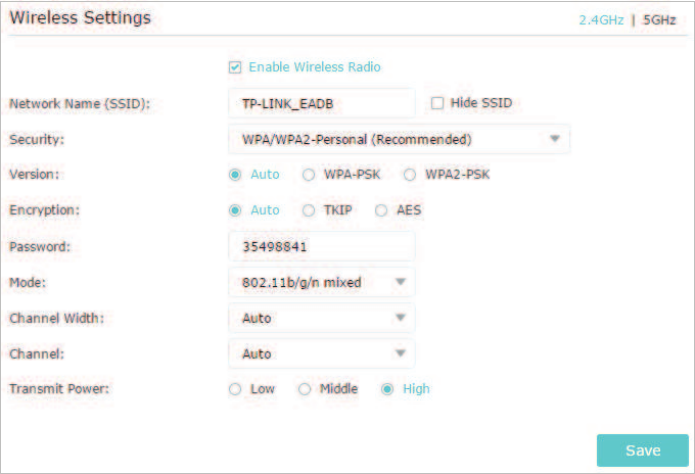
Task: Save the wireless settings
Action: (643, 450)
